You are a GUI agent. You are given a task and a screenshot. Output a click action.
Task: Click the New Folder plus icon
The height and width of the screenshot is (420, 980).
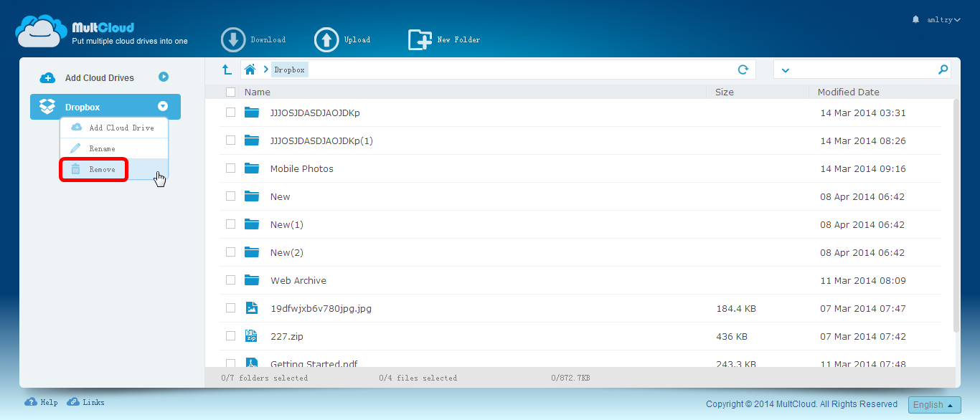[420, 40]
